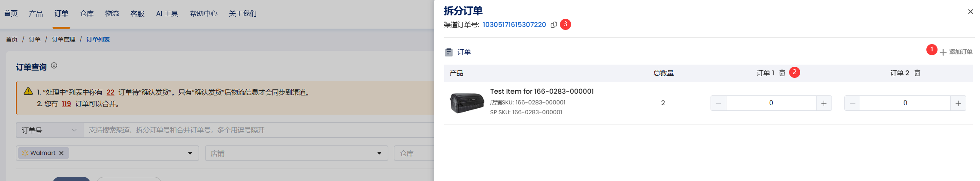Viewport: 980px width, 181px height.
Task: Go to the AI 工具 menu
Action: click(x=167, y=14)
